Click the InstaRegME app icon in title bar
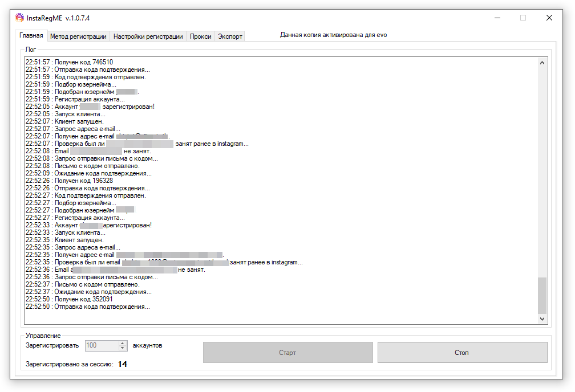 pyautogui.click(x=19, y=18)
